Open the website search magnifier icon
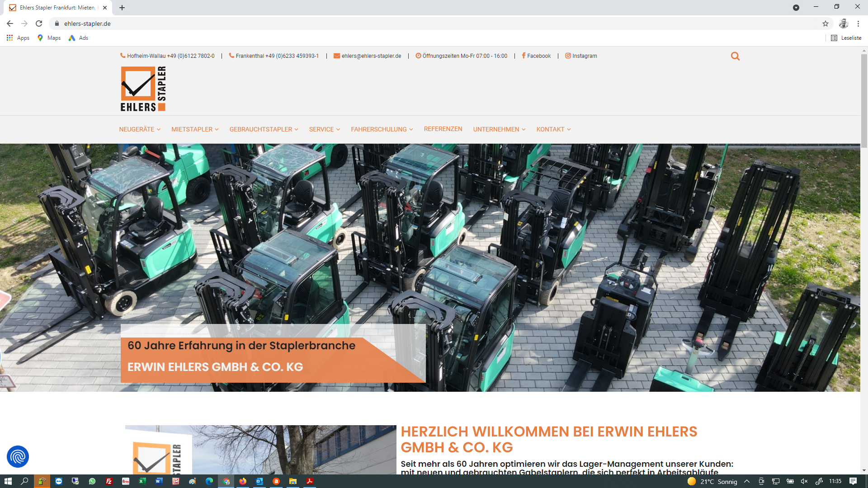This screenshot has width=868, height=488. click(735, 56)
